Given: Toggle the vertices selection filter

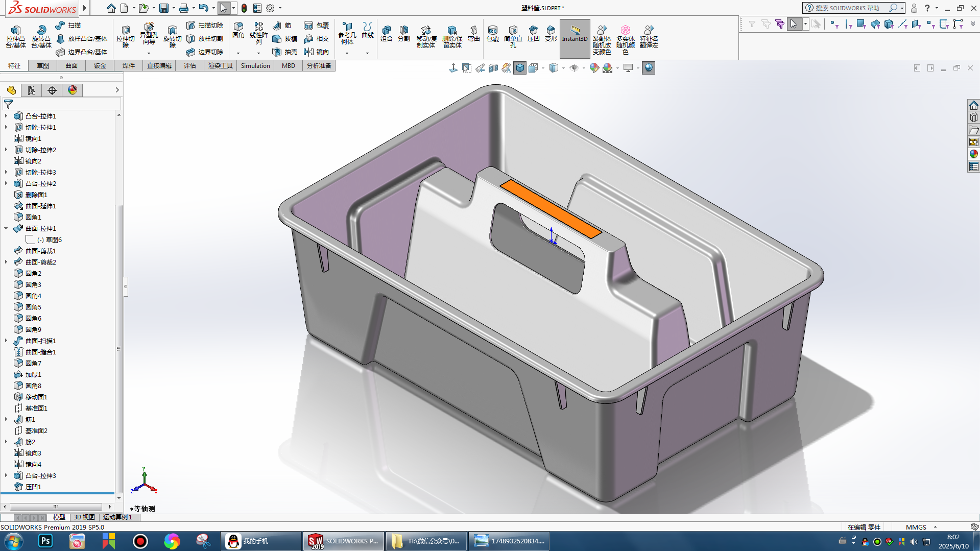Looking at the screenshot, I should tap(834, 24).
